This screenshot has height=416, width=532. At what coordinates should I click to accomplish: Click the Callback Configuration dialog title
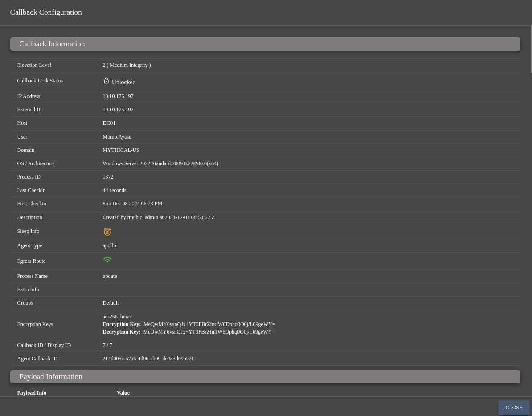click(46, 12)
